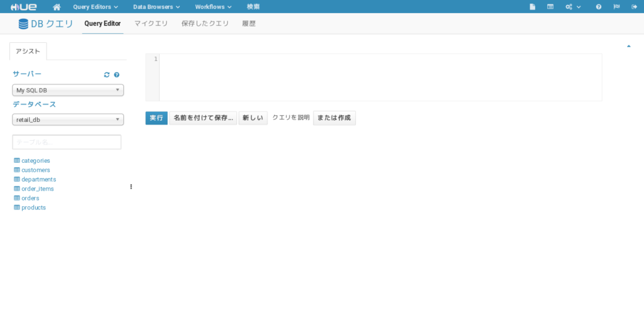Screen dimensions: 644x332
Task: Click the データベース heading text
Action: (x=35, y=104)
